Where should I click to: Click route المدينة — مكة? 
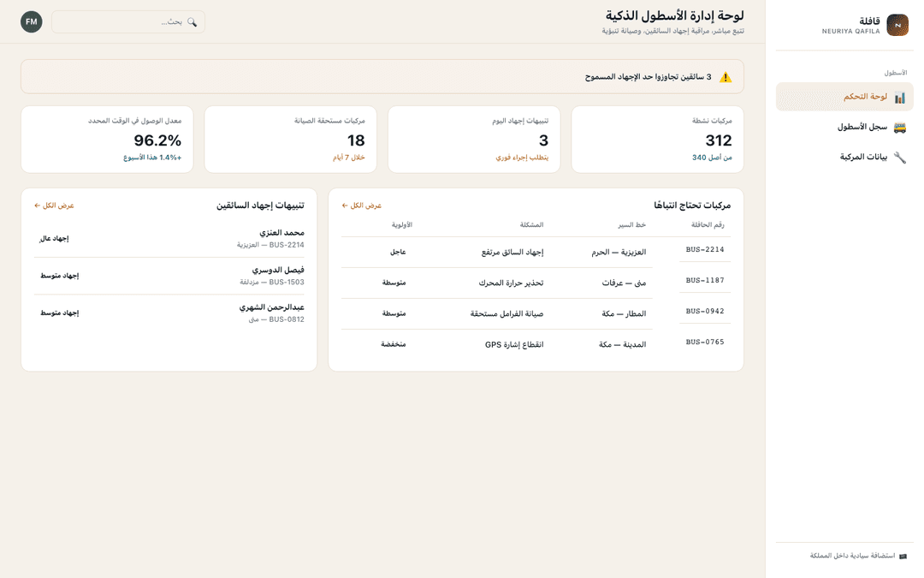coord(622,344)
